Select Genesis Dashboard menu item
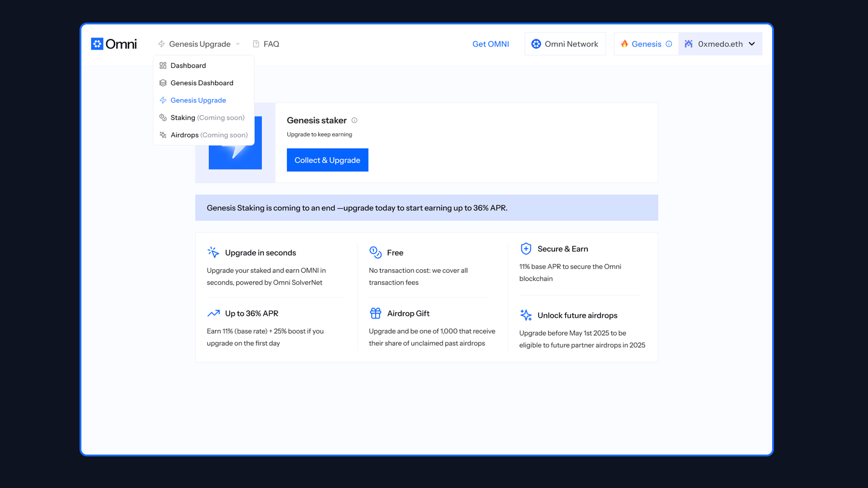The image size is (868, 488). (202, 83)
